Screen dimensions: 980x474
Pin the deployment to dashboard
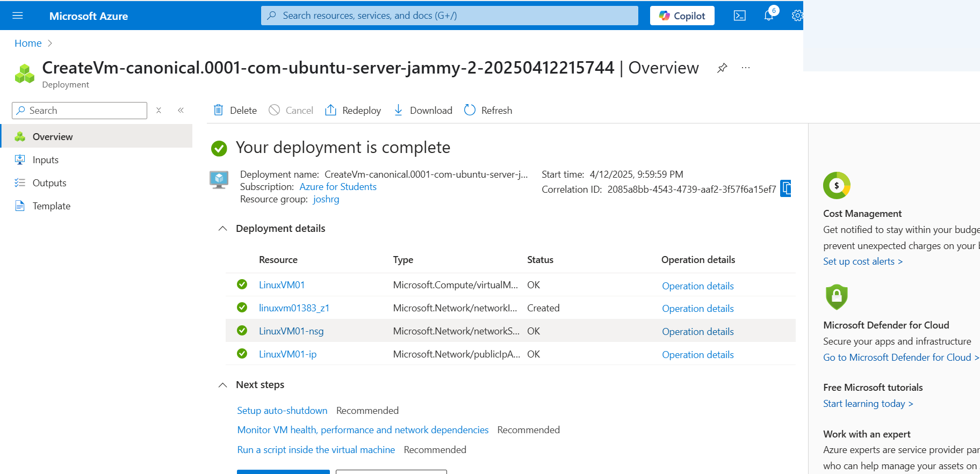722,68
